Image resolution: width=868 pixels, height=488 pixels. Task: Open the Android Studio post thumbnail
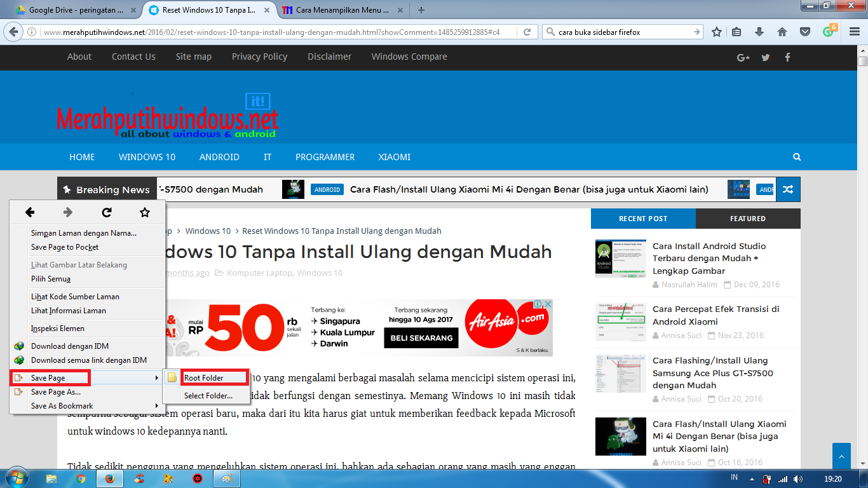coord(621,259)
